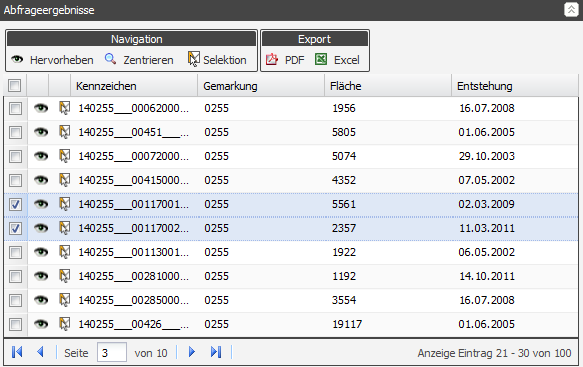Toggle the select-all header checkbox

click(x=15, y=86)
